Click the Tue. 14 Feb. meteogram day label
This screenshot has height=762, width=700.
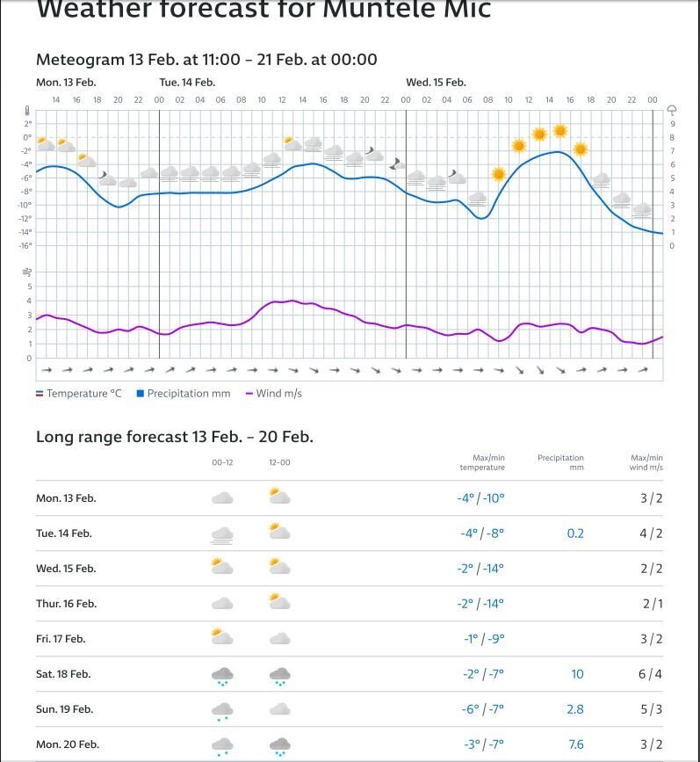187,83
